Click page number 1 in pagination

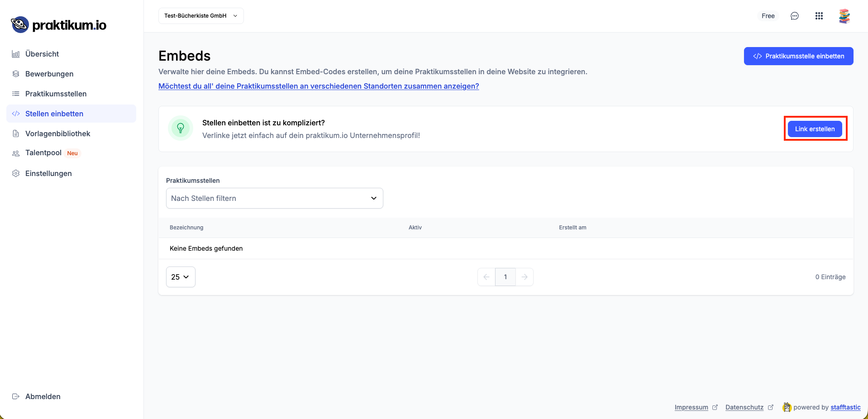[506, 277]
